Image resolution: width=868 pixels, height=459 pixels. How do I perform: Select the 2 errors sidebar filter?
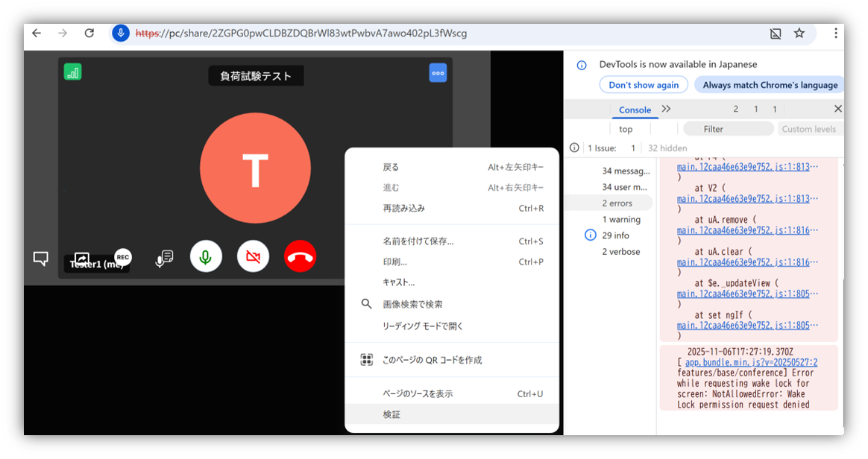[x=617, y=203]
